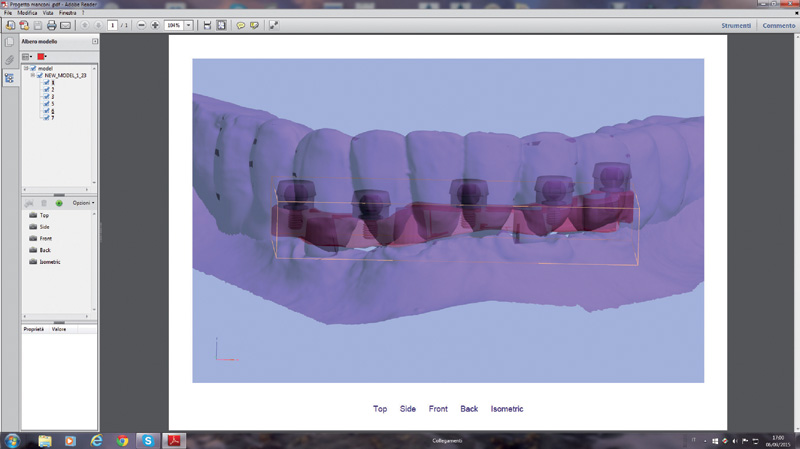Open the attachments paperclip sidebar icon

(x=9, y=60)
